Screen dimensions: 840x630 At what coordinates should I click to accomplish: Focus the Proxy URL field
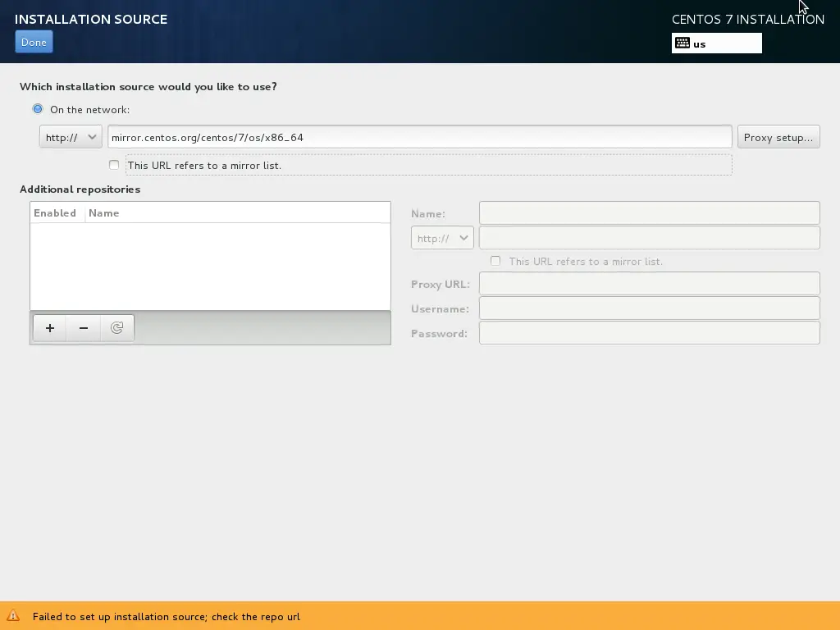tap(650, 283)
